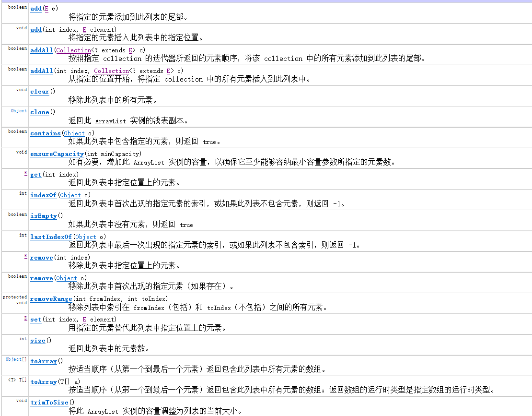532x416 pixels.
Task: Open the indexOf method link
Action: pyautogui.click(x=43, y=195)
